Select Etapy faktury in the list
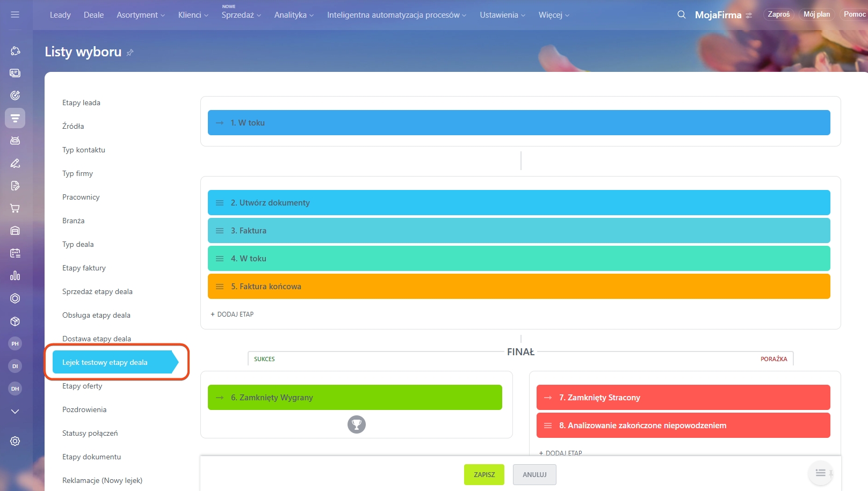The width and height of the screenshot is (868, 491). [84, 268]
